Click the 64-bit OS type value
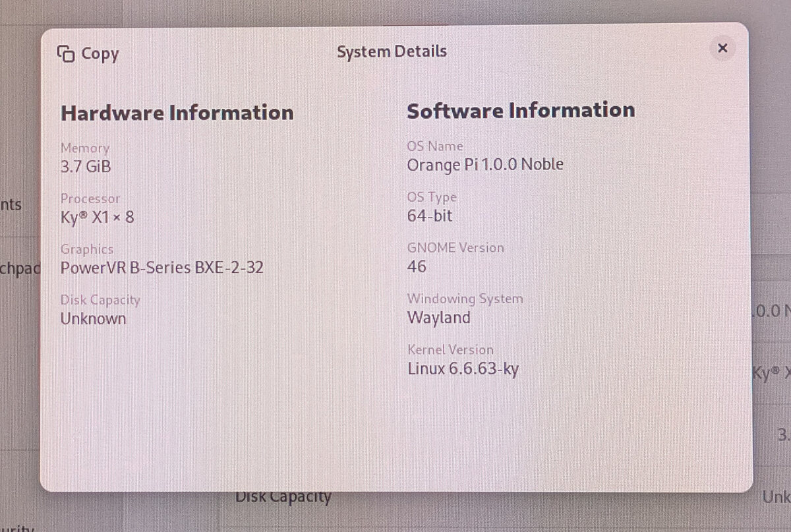This screenshot has width=791, height=532. (430, 216)
